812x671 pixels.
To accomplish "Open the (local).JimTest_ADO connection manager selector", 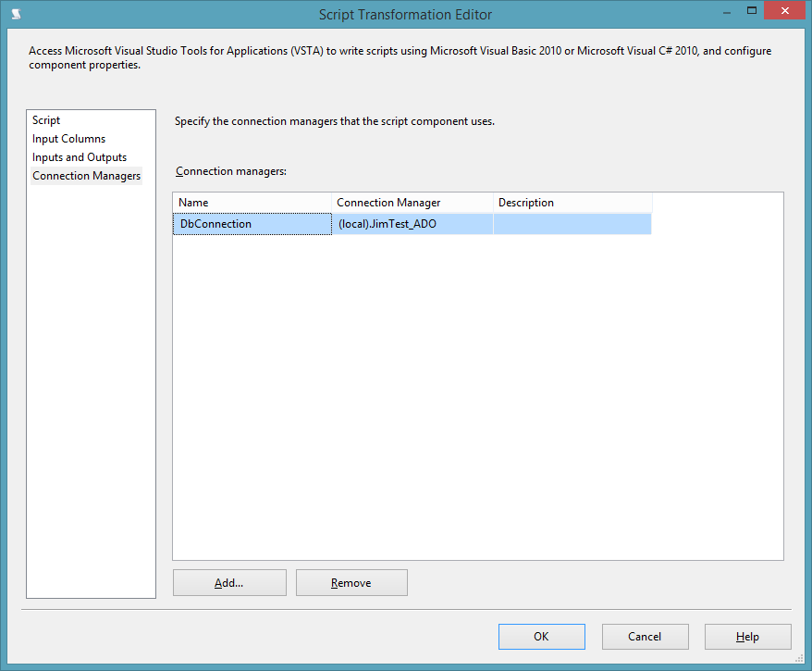I will (412, 223).
